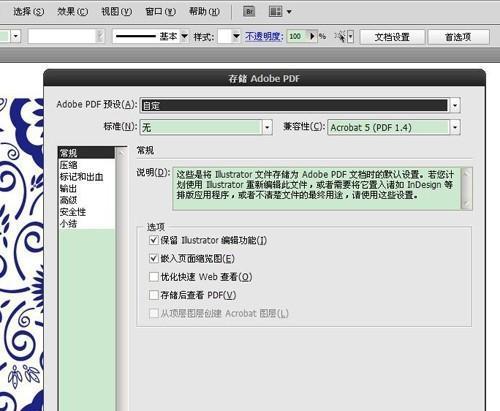The height and width of the screenshot is (411, 500).
Task: Open the arrange documents layout icon
Action: pyautogui.click(x=275, y=12)
